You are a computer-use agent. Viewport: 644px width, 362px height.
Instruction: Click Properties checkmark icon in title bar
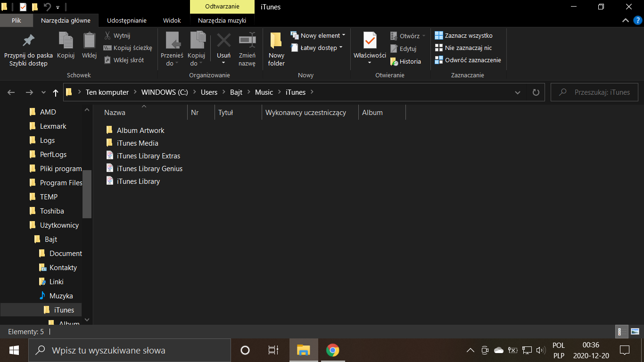[23, 7]
